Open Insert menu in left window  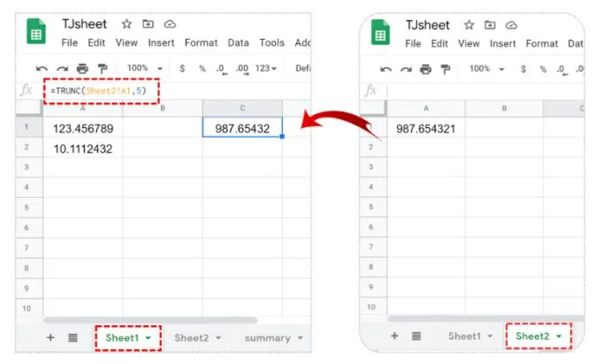161,42
